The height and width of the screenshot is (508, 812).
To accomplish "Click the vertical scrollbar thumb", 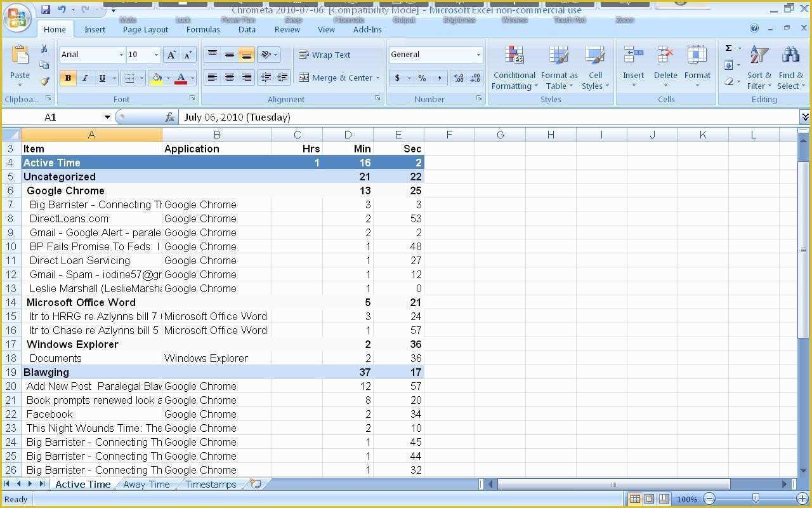I will [804, 250].
